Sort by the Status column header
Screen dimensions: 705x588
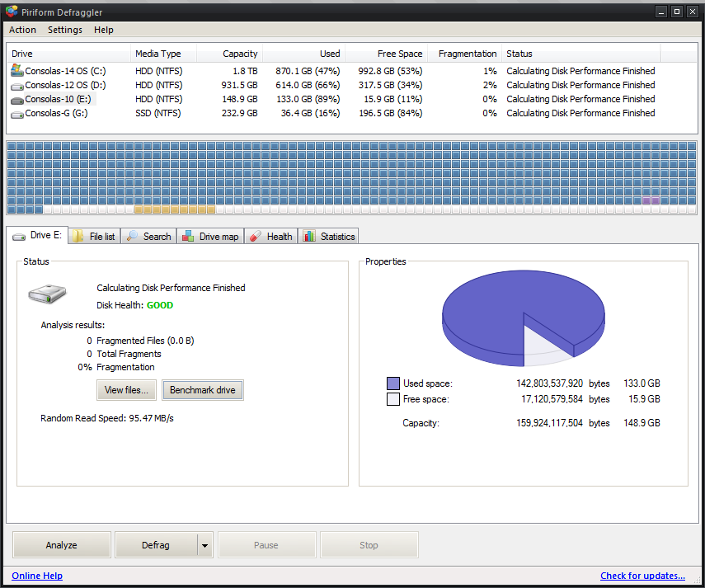point(581,54)
